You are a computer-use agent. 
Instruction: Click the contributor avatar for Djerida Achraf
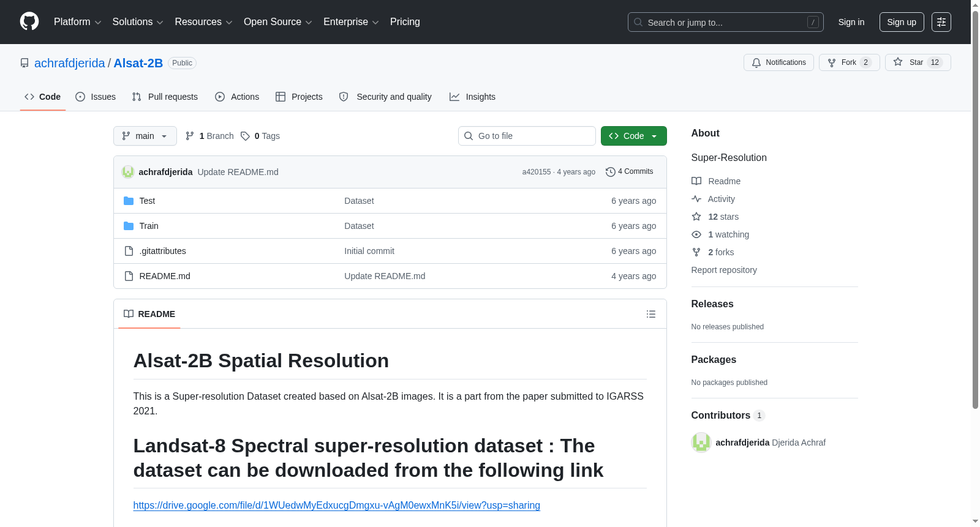point(701,443)
